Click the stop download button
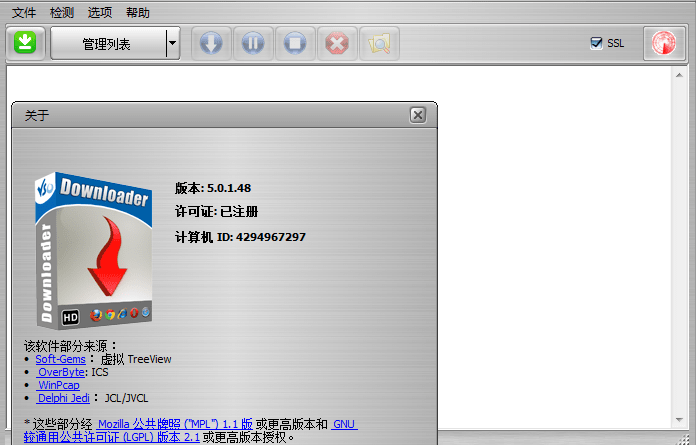The image size is (696, 445). (x=295, y=43)
